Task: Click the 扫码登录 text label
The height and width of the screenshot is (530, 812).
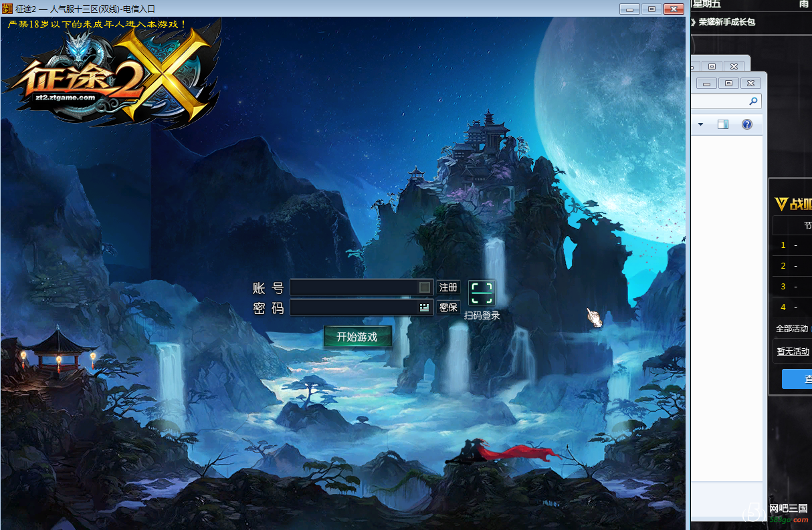Action: click(482, 315)
